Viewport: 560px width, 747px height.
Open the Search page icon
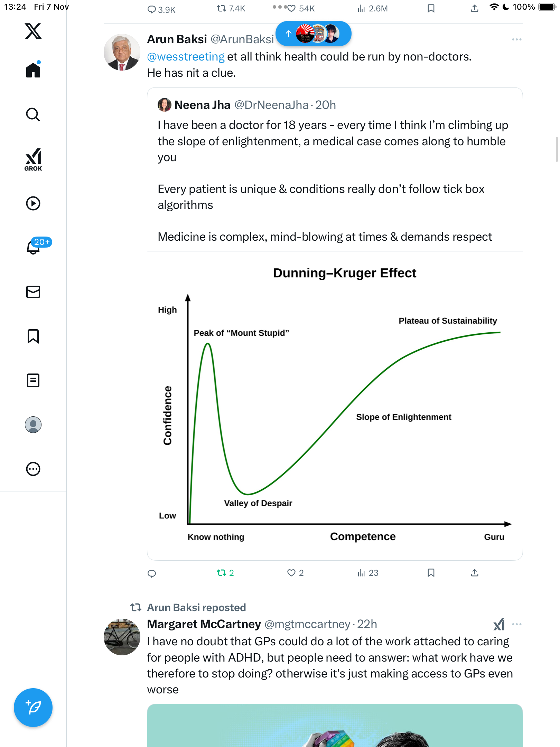pos(33,114)
